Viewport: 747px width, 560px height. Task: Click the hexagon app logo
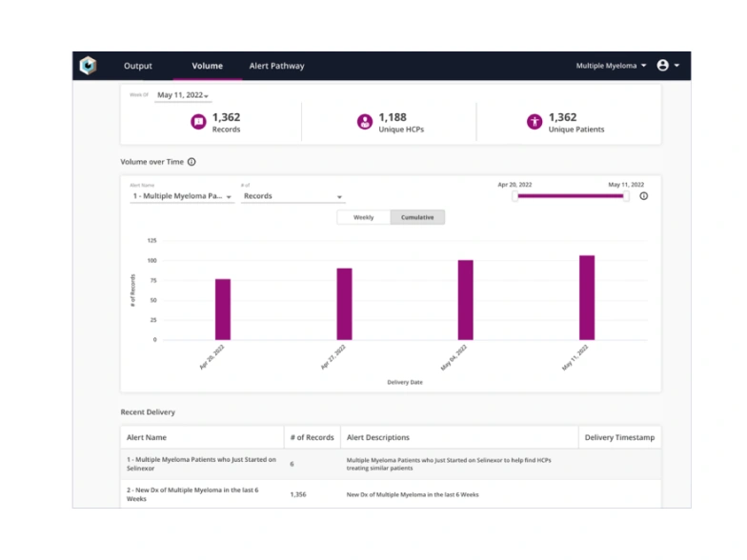(88, 65)
